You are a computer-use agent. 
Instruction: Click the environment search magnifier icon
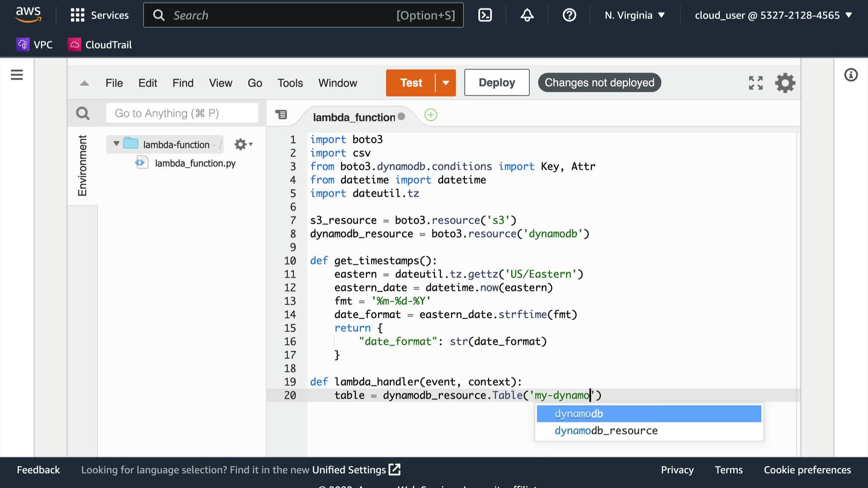83,113
